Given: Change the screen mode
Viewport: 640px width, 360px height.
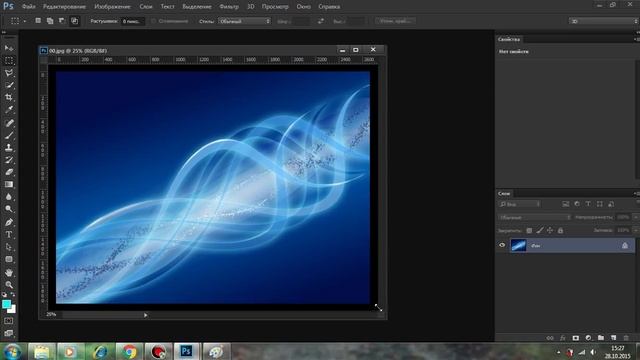Looking at the screenshot, I should tap(9, 333).
